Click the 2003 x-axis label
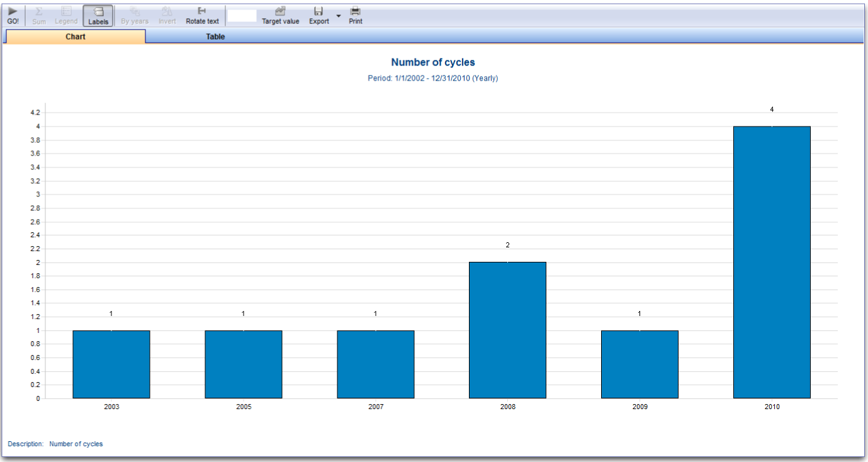 pyautogui.click(x=111, y=407)
